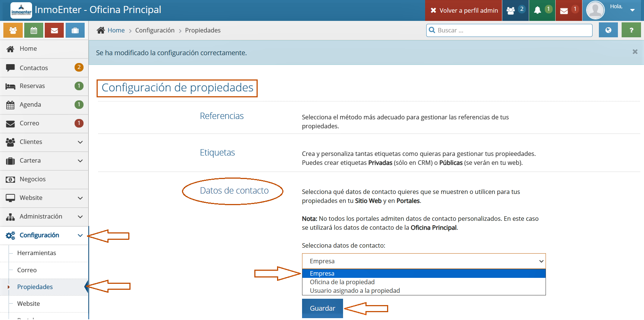Open the Datos de contacto section
This screenshot has width=644, height=320.
coord(234,191)
